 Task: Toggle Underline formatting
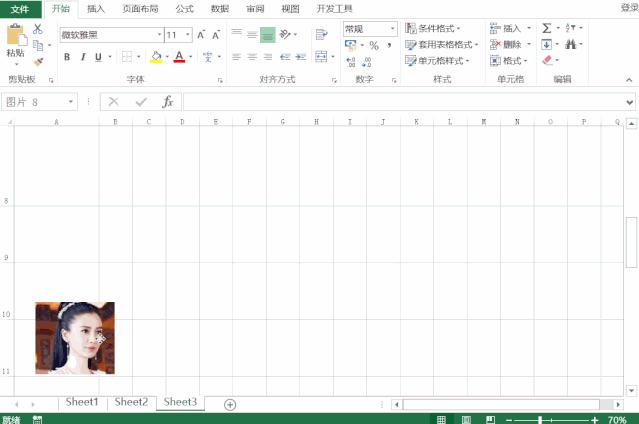click(x=98, y=57)
